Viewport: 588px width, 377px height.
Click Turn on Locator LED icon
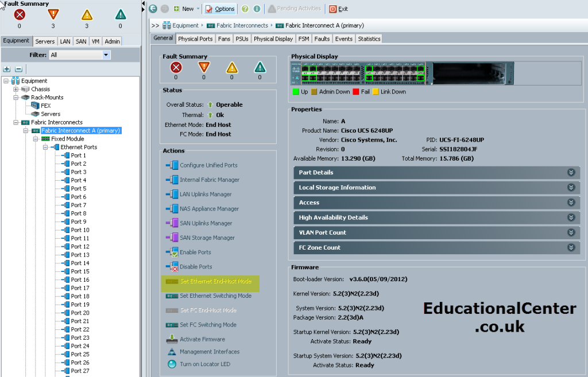point(172,364)
